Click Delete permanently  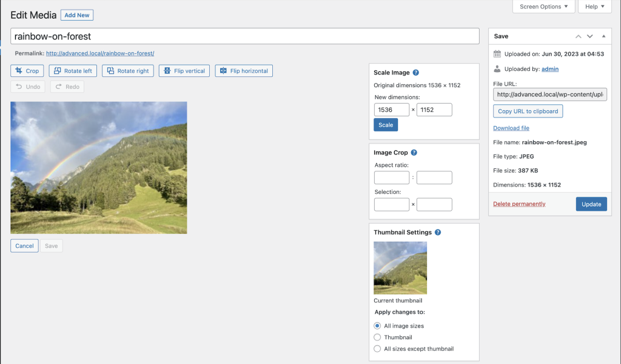[x=519, y=204]
